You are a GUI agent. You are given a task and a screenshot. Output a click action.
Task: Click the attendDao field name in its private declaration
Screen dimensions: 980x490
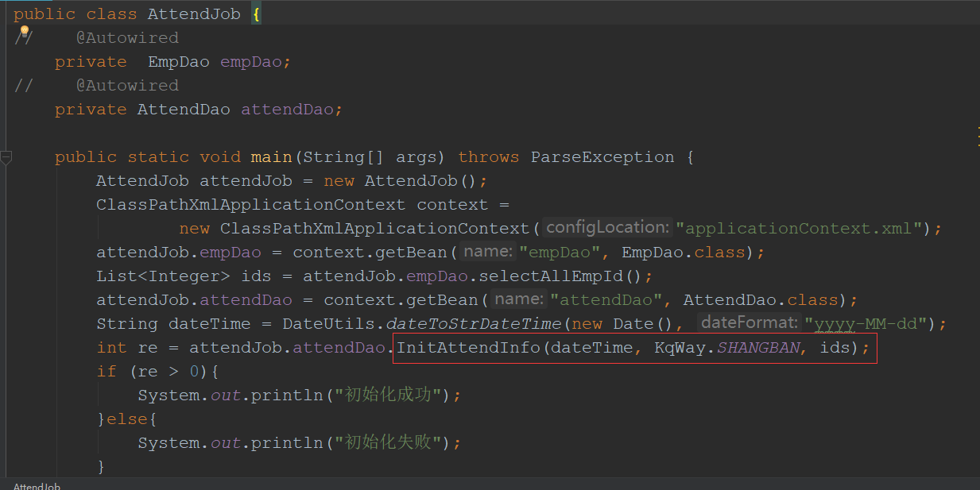tap(287, 110)
